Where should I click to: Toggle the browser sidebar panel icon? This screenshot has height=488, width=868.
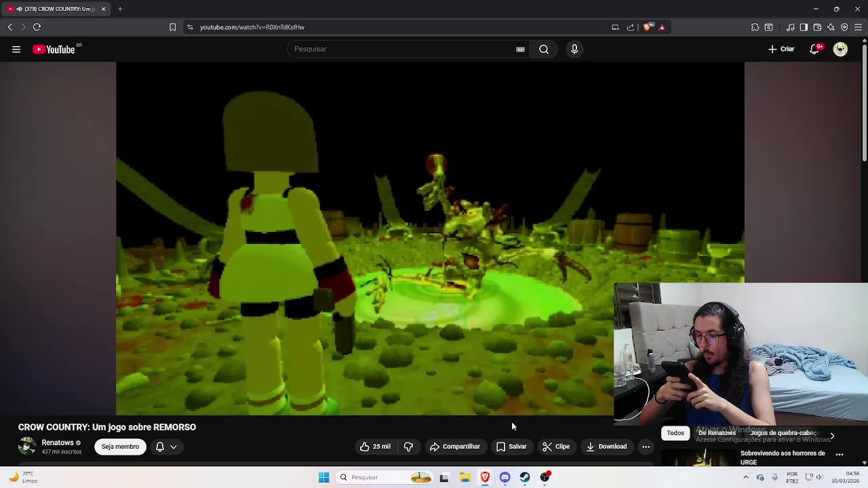tap(804, 27)
